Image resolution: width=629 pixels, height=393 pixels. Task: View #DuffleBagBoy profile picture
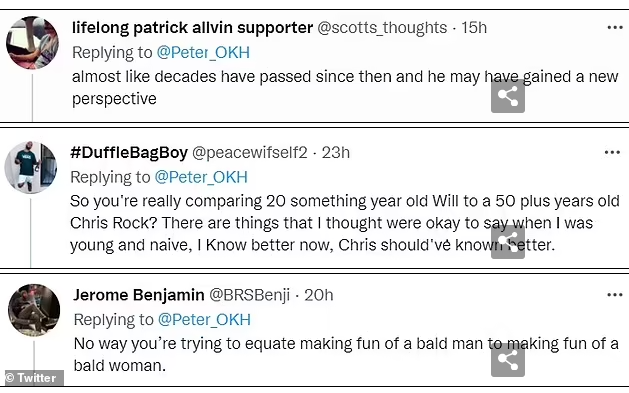(x=31, y=167)
